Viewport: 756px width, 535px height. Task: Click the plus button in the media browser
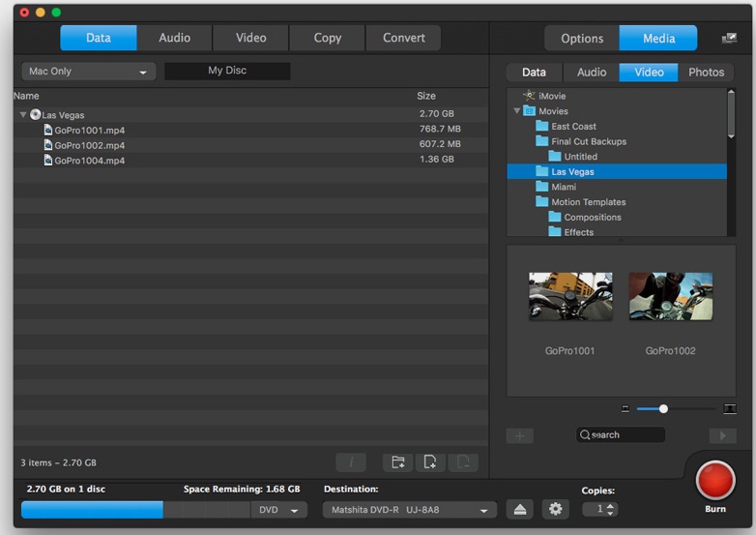tap(520, 435)
